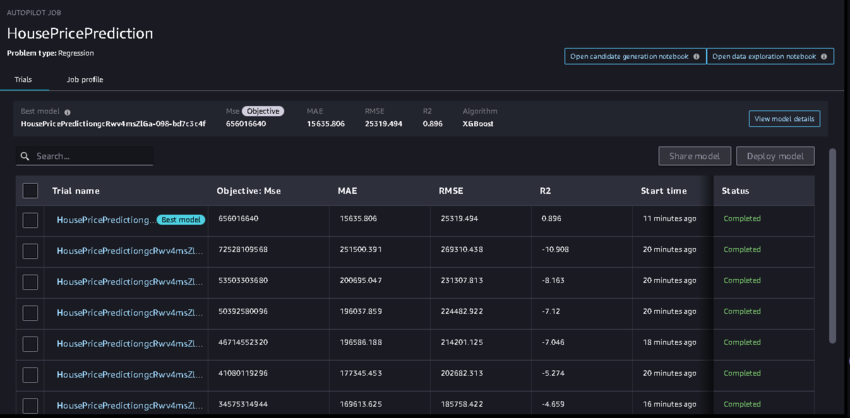
Task: Open candidate generation notebook
Action: pos(635,56)
